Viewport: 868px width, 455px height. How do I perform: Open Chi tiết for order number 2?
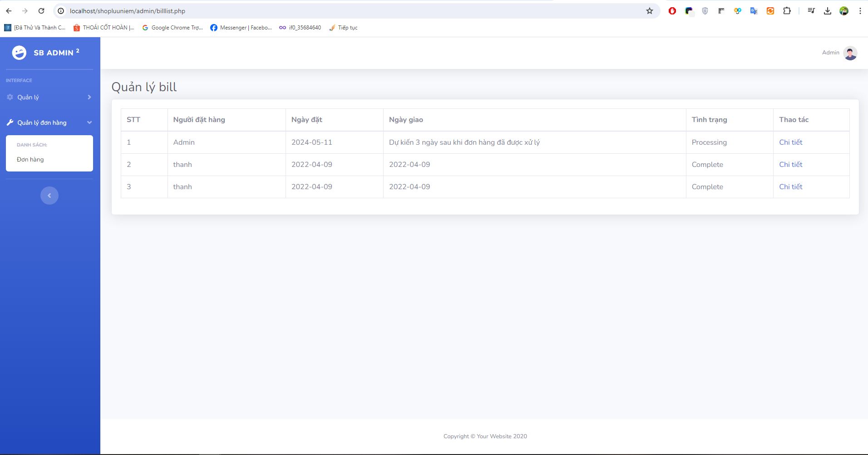coord(790,164)
